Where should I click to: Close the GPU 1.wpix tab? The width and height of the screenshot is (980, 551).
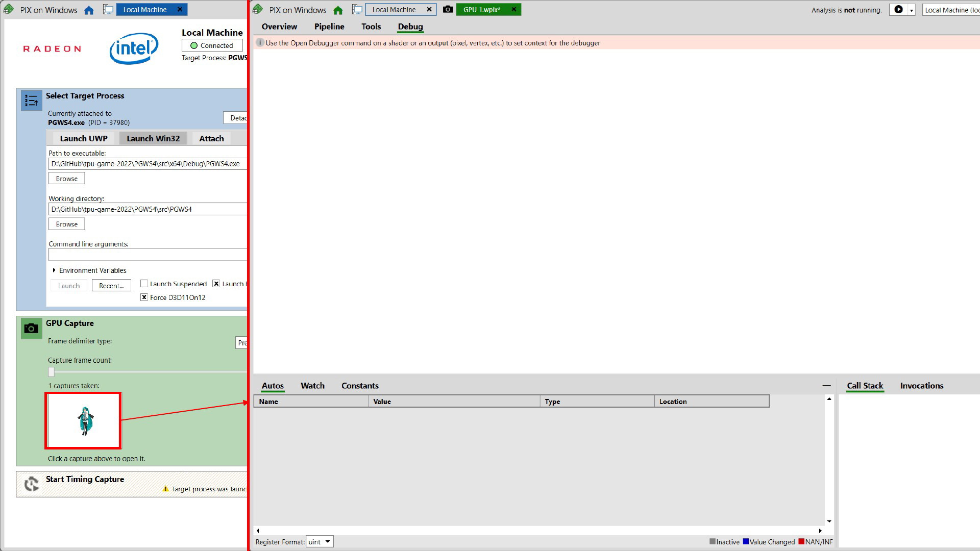click(x=514, y=9)
